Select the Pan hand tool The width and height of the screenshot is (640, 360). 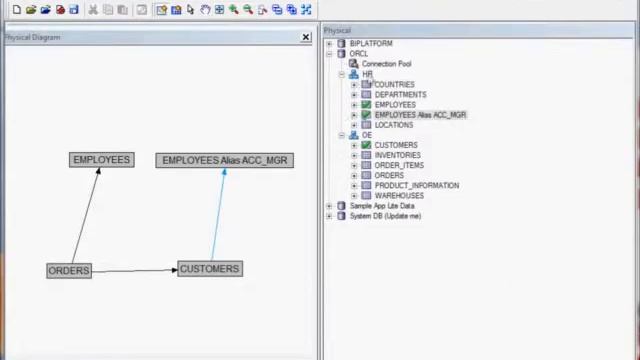point(205,9)
